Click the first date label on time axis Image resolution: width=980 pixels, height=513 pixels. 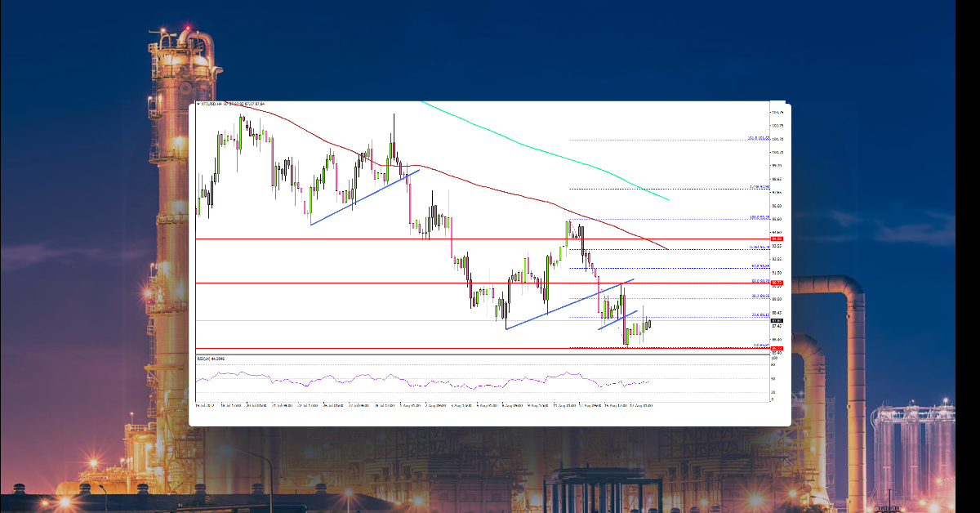[x=206, y=404]
